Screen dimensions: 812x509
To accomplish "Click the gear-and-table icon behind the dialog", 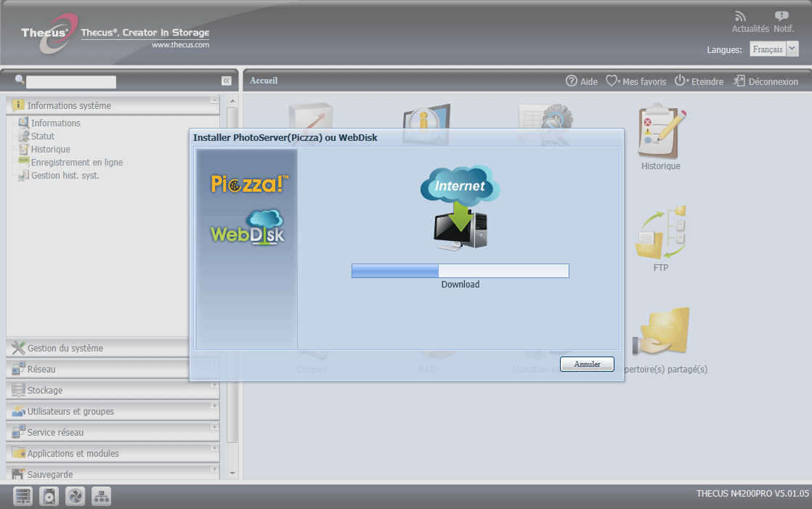I will click(x=546, y=117).
